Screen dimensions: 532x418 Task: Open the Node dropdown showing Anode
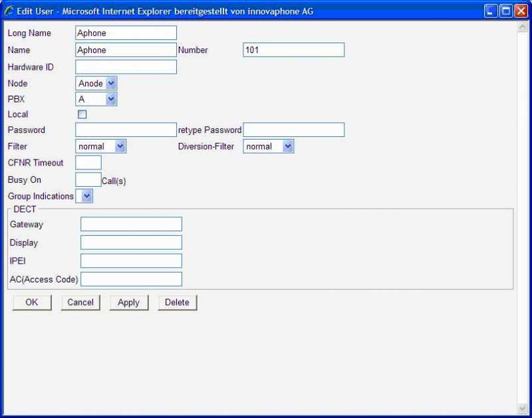110,83
